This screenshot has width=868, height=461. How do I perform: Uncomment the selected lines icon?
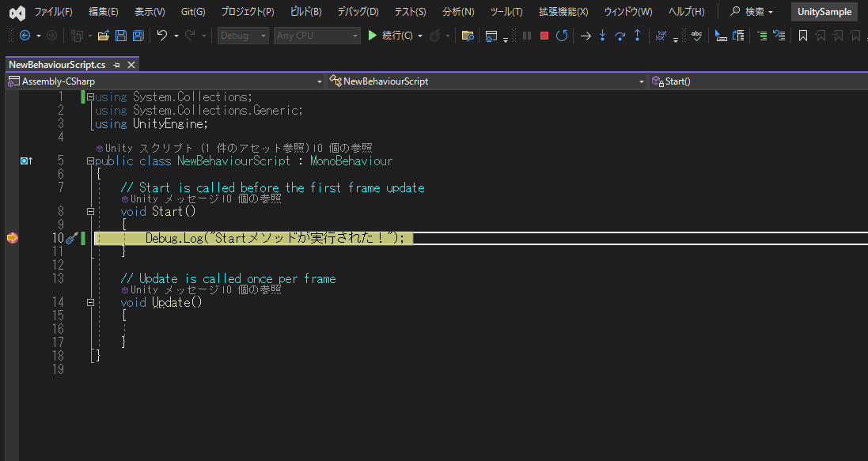[779, 36]
